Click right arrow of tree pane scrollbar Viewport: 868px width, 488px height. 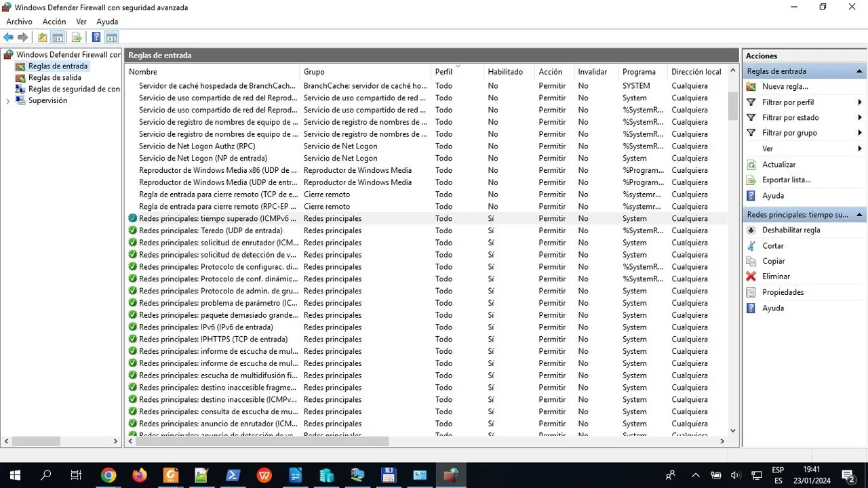(116, 441)
